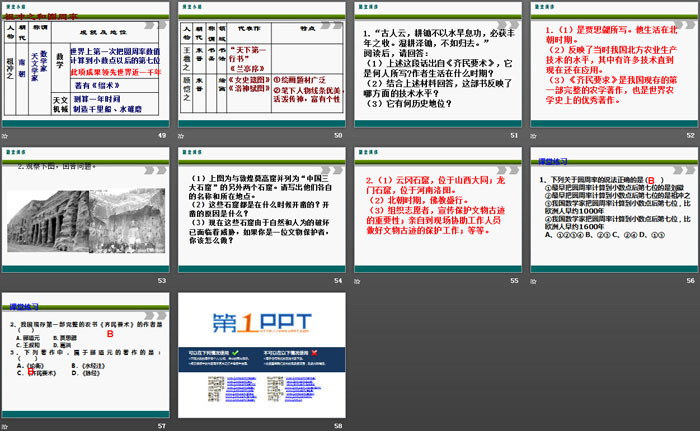Open slide 50 with the calligraphy and painting table

[x=261, y=64]
